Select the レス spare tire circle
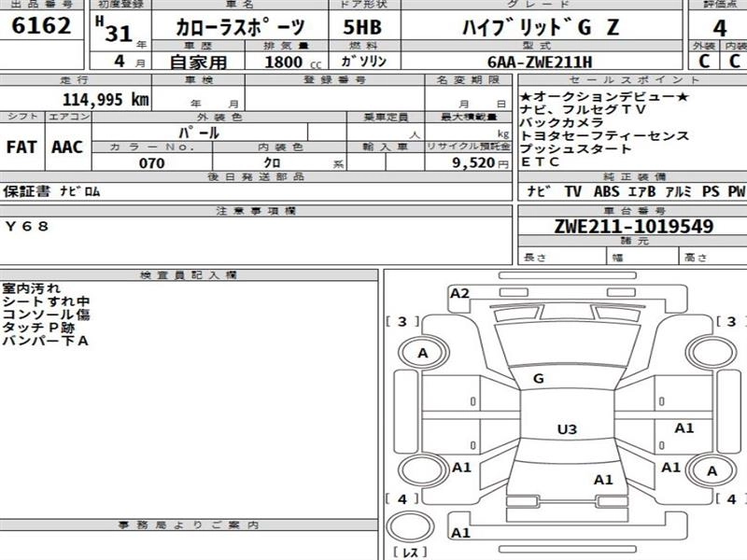 pos(409,527)
